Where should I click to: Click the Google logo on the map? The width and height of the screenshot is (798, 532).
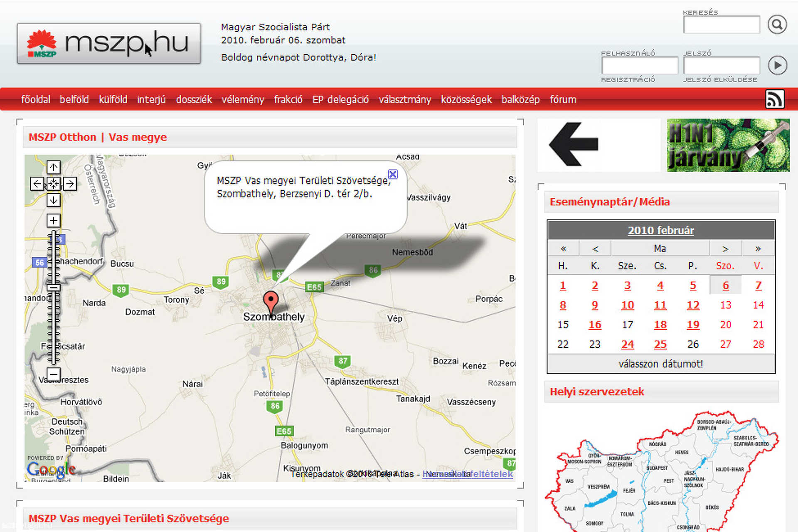point(51,470)
